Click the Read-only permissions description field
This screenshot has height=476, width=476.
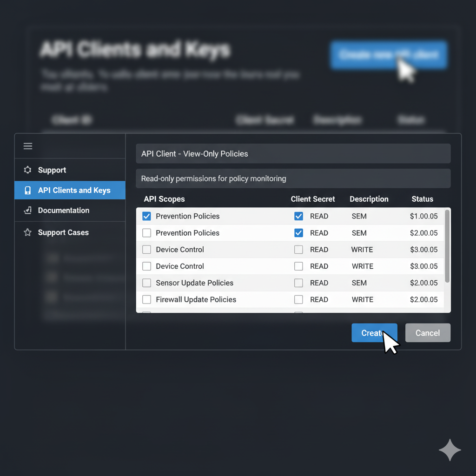point(293,178)
